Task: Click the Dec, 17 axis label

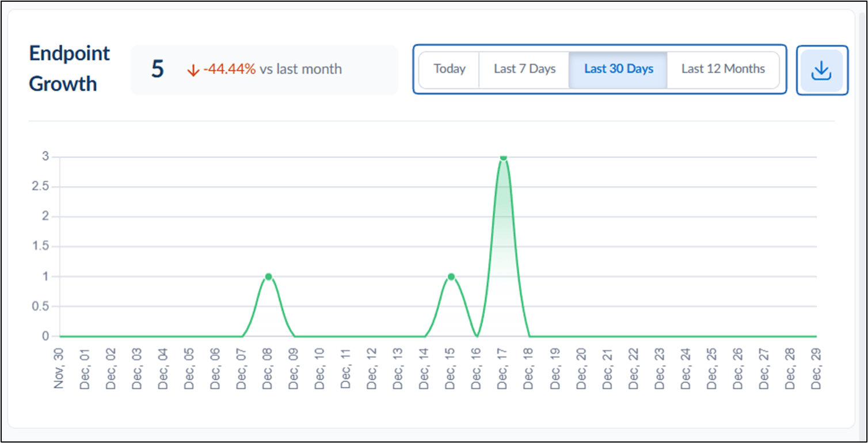Action: [503, 368]
